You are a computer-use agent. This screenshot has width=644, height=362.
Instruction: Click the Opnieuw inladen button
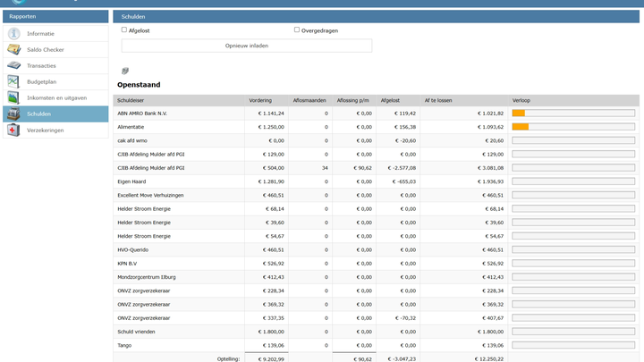247,46
